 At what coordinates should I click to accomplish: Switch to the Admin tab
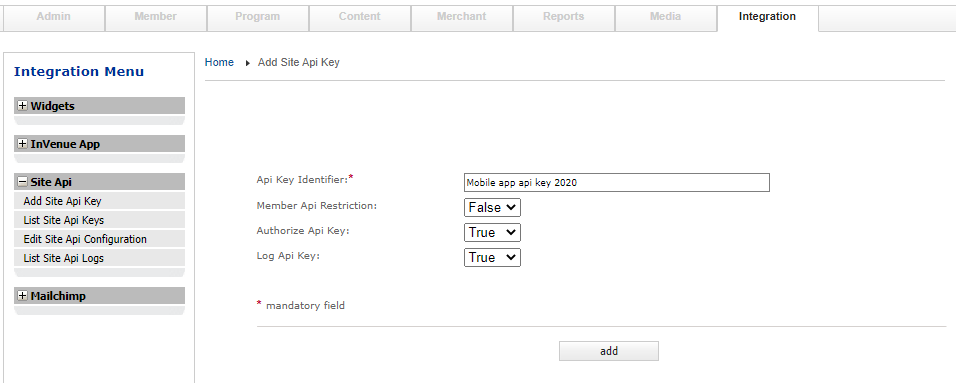[54, 17]
